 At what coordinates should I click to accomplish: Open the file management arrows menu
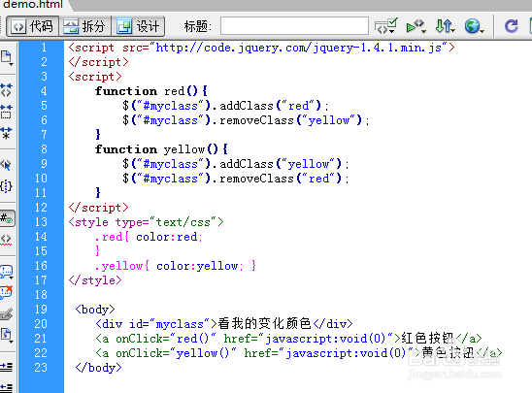445,26
